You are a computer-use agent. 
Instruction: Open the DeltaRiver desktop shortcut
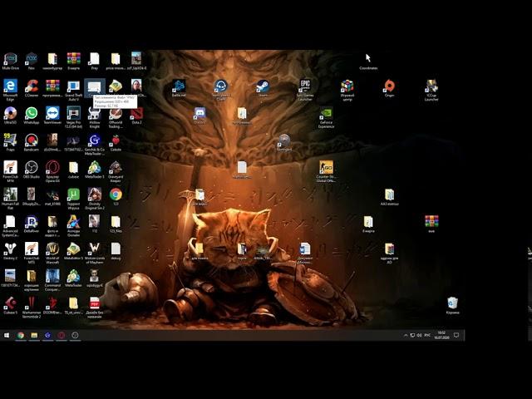coord(32,222)
